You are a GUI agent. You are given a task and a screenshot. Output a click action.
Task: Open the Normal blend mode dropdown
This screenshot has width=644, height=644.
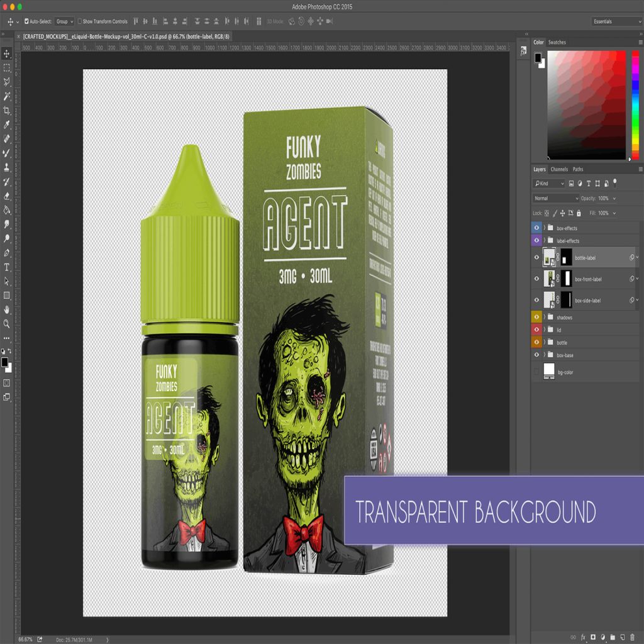click(556, 198)
